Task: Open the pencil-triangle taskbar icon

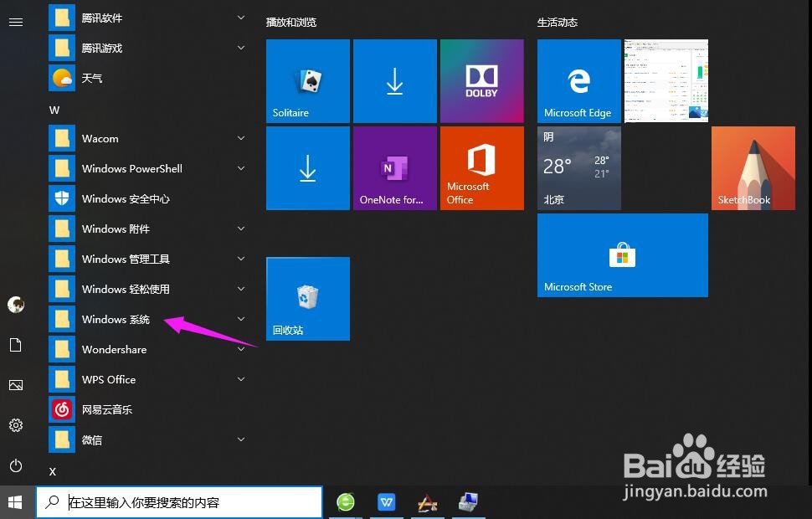Action: pos(428,502)
